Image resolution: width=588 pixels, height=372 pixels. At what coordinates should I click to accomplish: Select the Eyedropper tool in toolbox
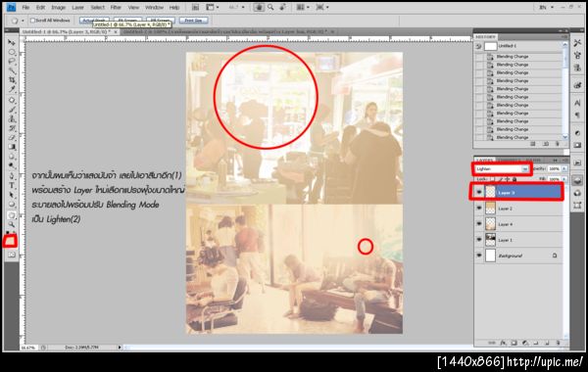click(x=12, y=89)
